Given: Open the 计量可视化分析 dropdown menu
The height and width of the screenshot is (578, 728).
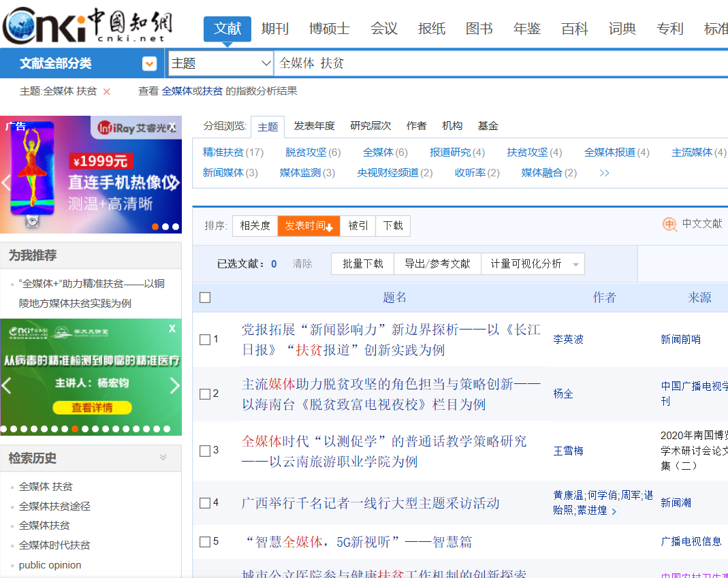Looking at the screenshot, I should click(575, 264).
